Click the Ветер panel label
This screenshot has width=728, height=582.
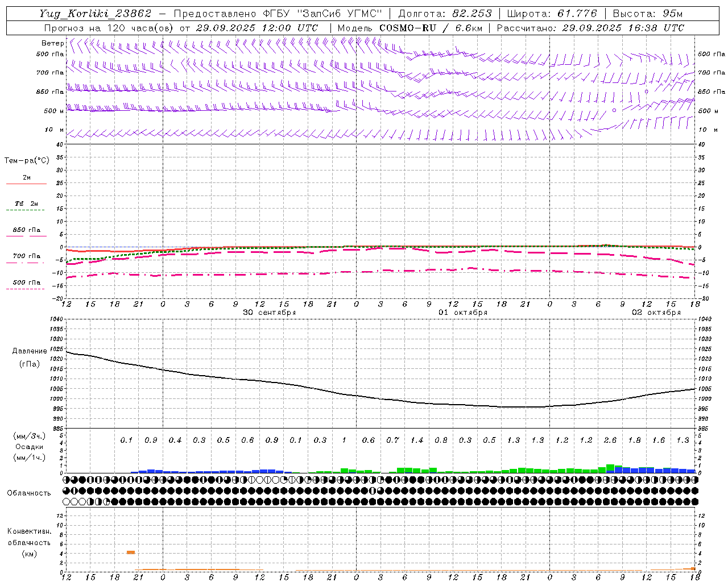click(x=52, y=43)
